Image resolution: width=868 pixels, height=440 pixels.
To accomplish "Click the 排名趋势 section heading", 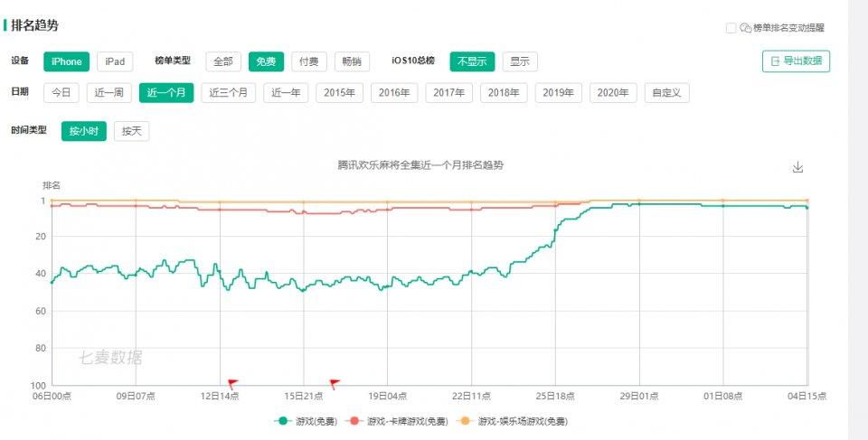I will (x=34, y=26).
